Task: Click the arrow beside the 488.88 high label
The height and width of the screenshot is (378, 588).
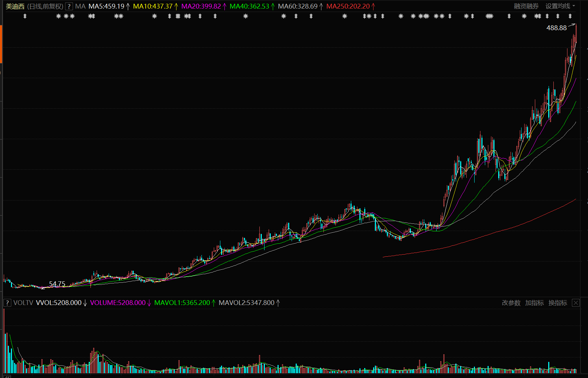Action: (572, 25)
